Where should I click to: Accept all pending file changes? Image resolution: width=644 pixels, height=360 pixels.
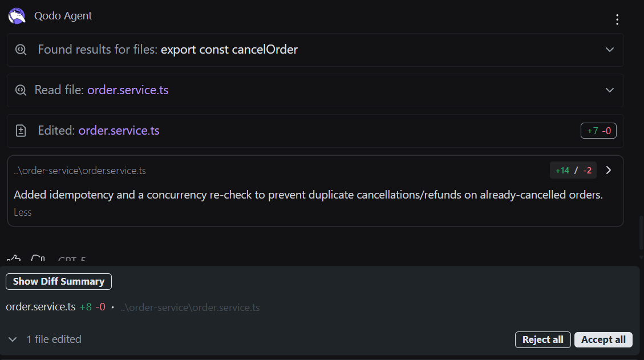[x=603, y=339]
